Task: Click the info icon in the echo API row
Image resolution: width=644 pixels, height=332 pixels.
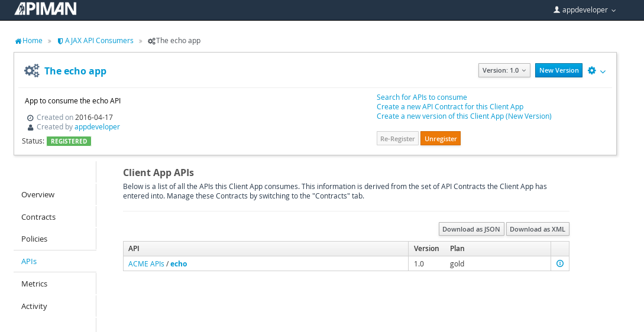Action: (x=560, y=263)
